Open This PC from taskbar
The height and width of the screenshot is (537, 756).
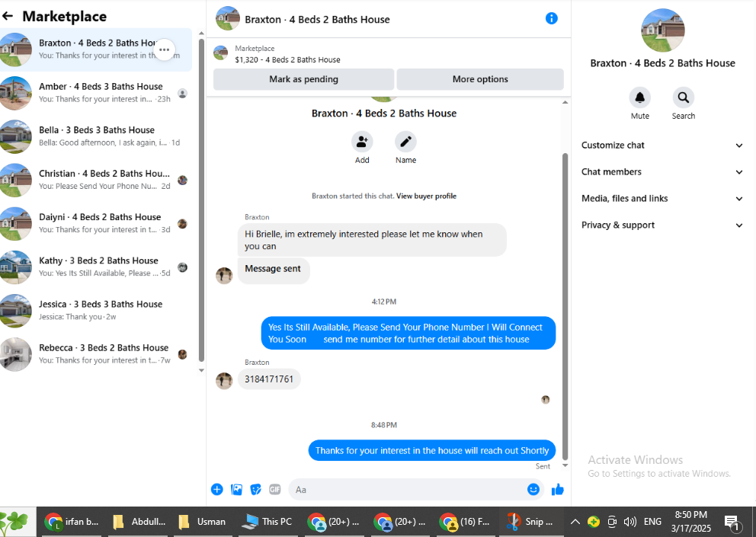268,522
